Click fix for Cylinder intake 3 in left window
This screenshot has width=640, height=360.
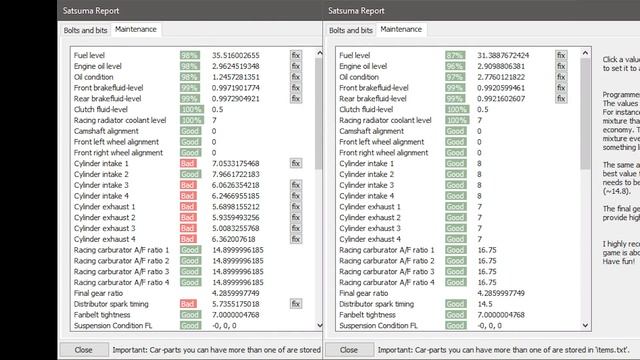(x=296, y=185)
